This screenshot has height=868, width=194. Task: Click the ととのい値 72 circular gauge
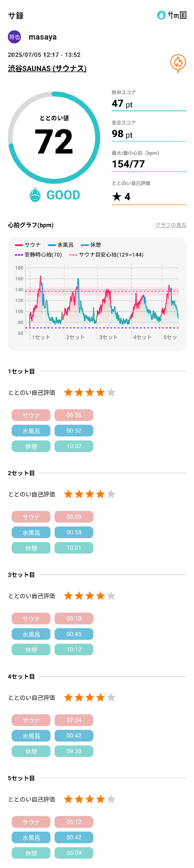point(54,137)
